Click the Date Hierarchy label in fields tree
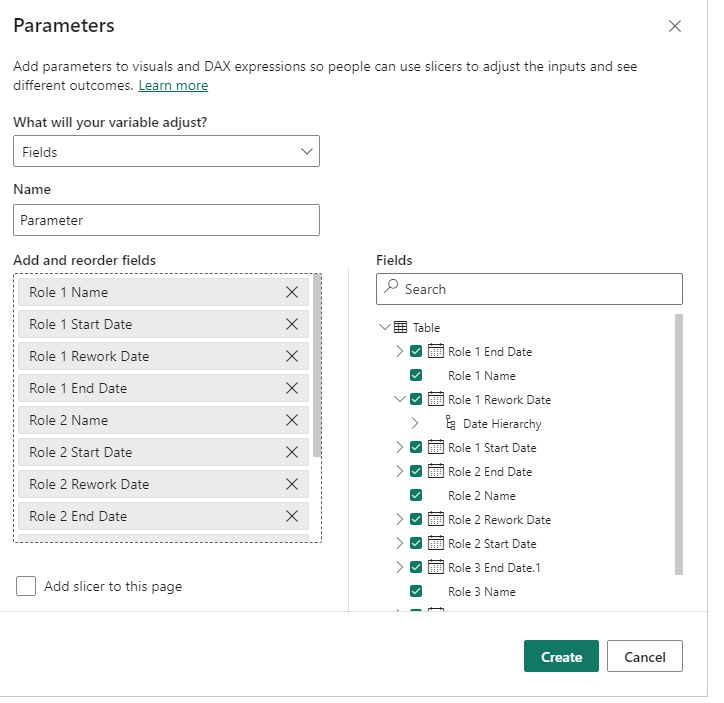The image size is (724, 703). click(x=502, y=424)
